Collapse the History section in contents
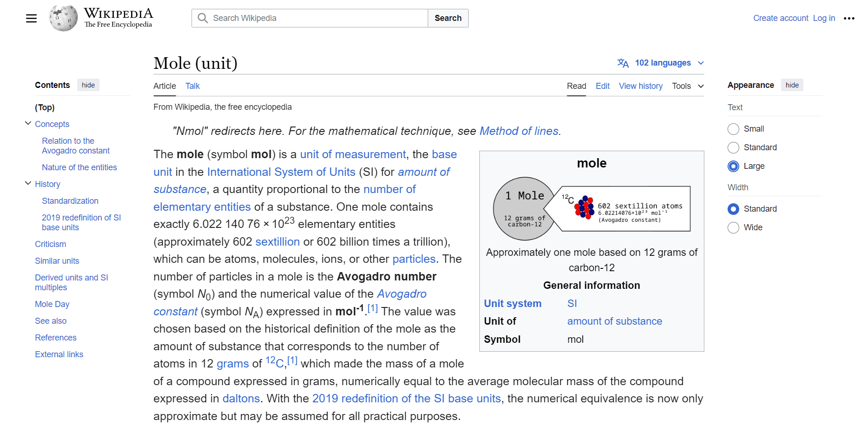868x427 pixels. pos(28,184)
